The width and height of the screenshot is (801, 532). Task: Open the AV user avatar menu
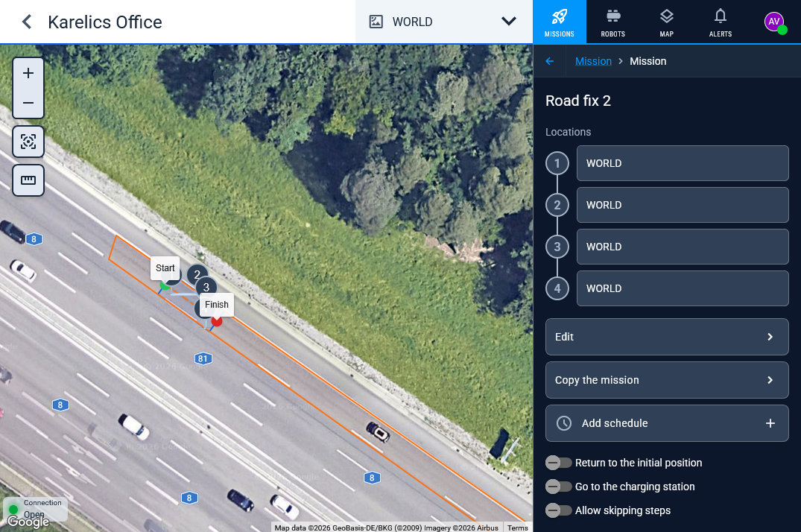(774, 22)
